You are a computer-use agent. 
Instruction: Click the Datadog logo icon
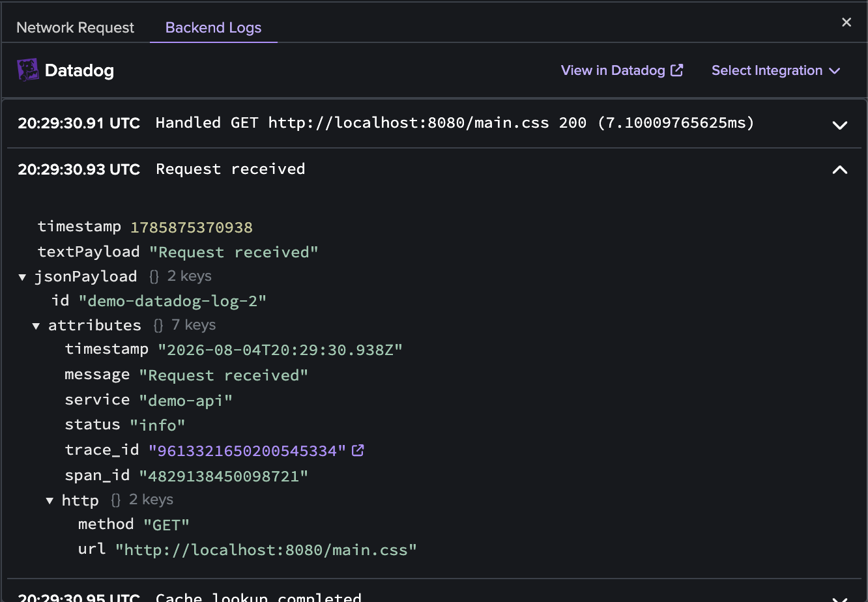pos(28,70)
